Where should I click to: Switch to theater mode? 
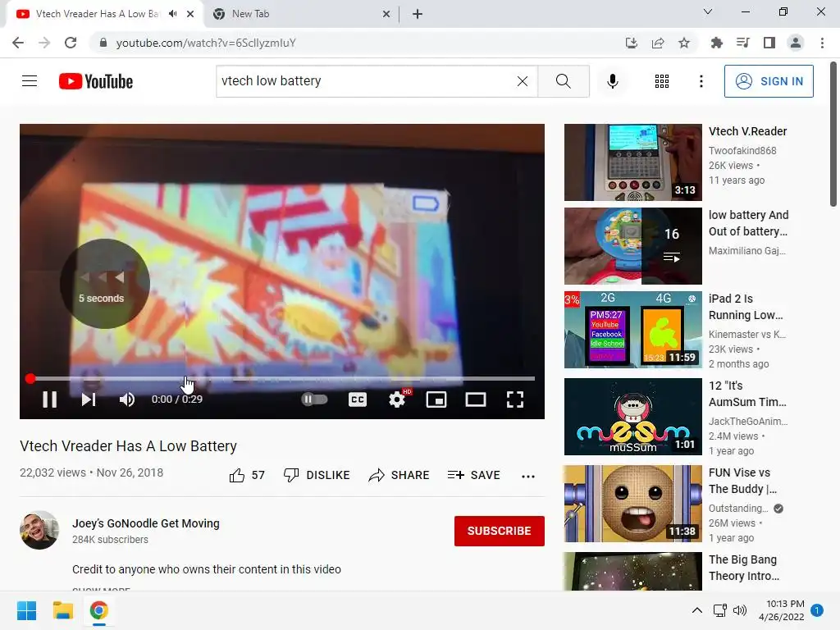click(476, 399)
